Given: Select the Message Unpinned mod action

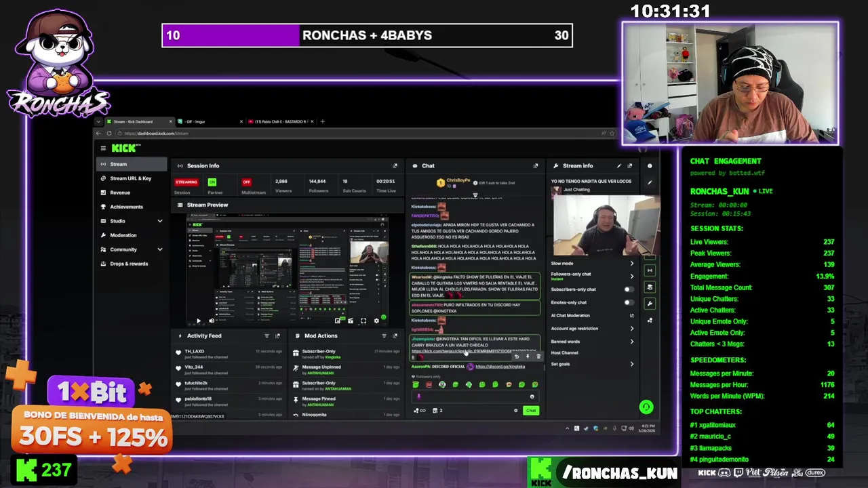Looking at the screenshot, I should pos(346,369).
